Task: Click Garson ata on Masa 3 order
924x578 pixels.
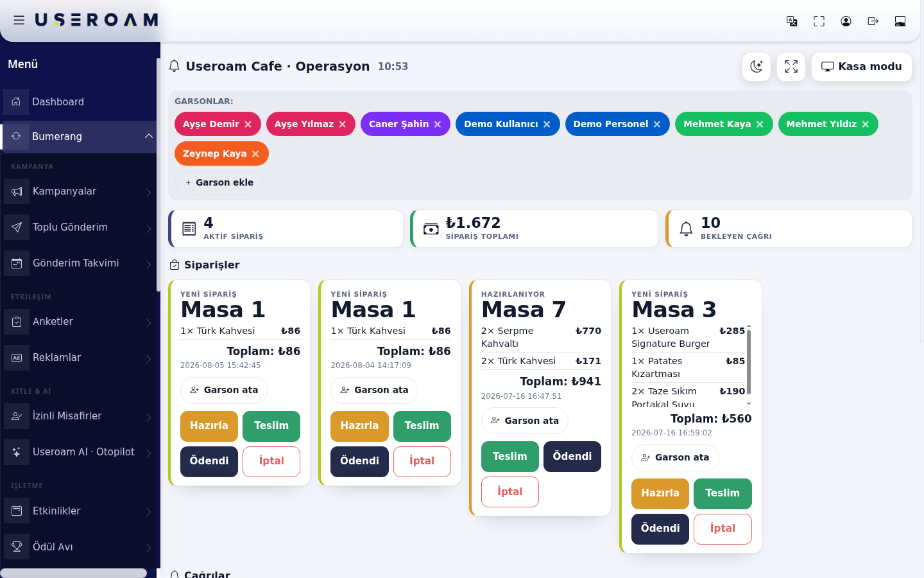Action: point(675,458)
